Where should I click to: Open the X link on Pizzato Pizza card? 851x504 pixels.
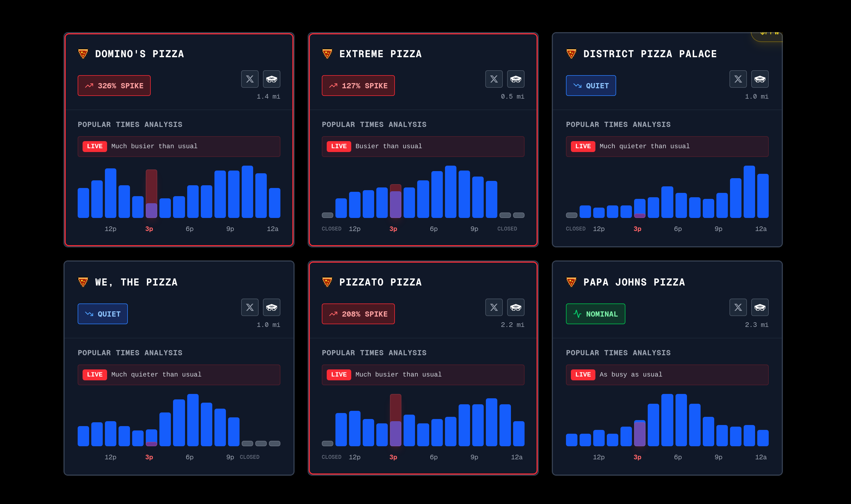click(493, 307)
